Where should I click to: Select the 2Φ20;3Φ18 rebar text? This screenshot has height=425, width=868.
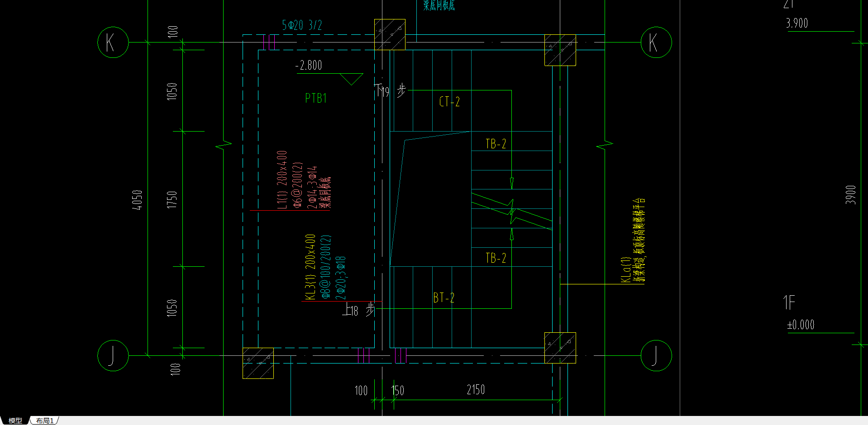tap(341, 278)
